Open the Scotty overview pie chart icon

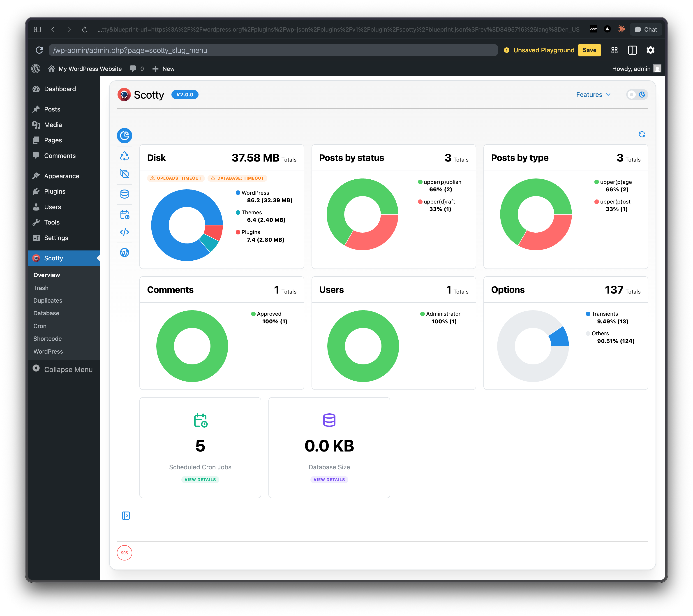pyautogui.click(x=125, y=136)
